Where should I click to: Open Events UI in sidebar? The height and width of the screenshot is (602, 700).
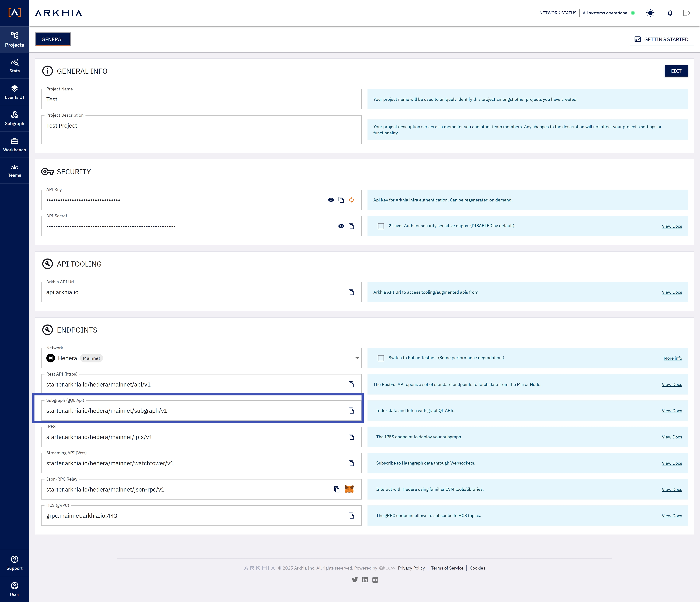point(15,92)
